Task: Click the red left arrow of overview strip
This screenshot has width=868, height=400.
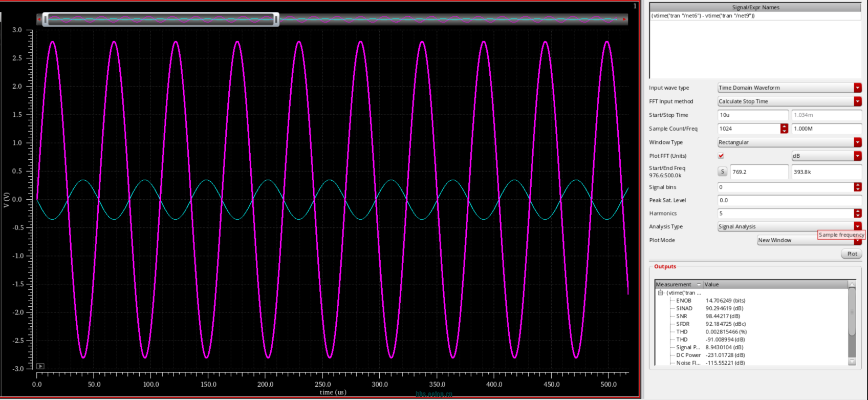Action: point(39,19)
